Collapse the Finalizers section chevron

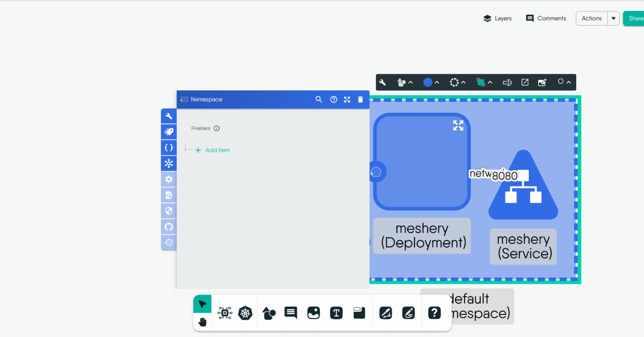(x=185, y=129)
